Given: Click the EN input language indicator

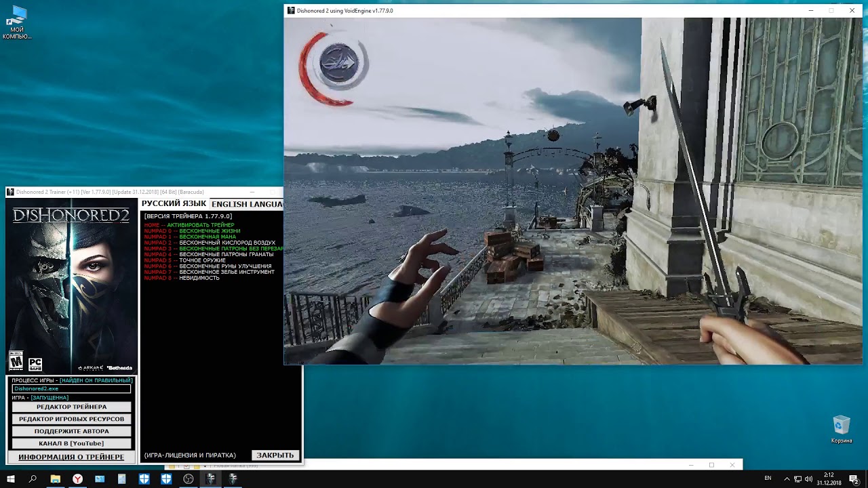Looking at the screenshot, I should coord(768,479).
